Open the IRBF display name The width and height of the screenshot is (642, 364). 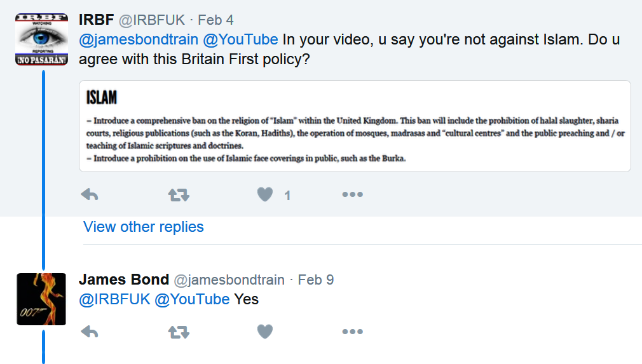(x=96, y=20)
